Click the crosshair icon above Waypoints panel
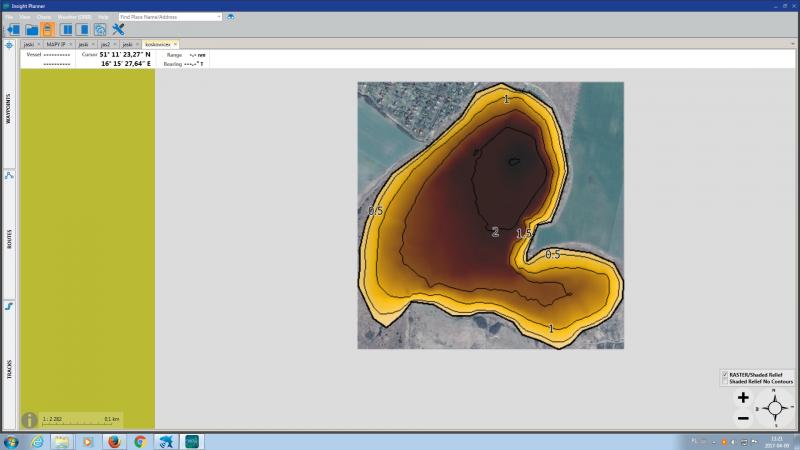 [x=9, y=45]
